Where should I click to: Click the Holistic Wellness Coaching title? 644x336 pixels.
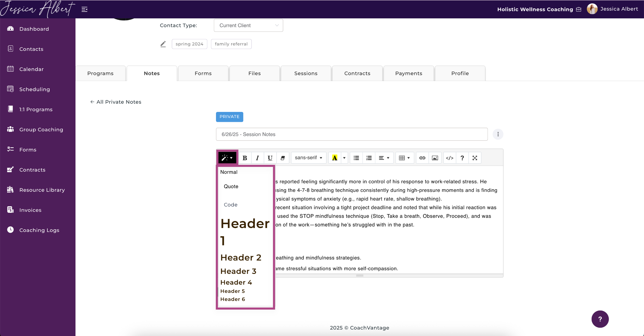[x=535, y=9]
